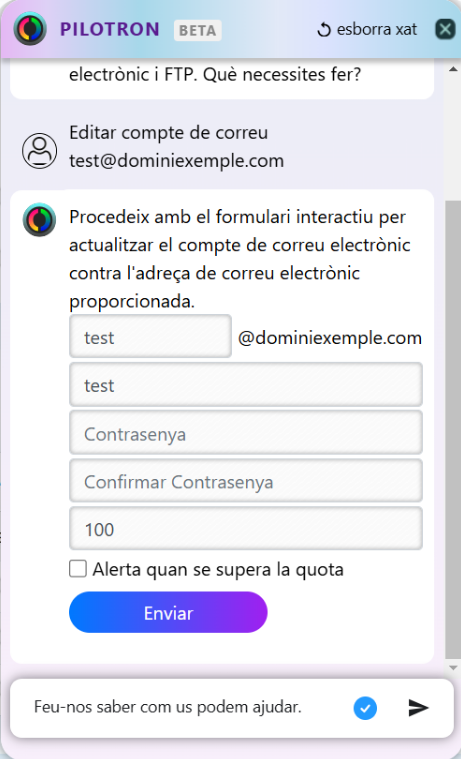Click the chat scrollbar thumb

(x=453, y=430)
